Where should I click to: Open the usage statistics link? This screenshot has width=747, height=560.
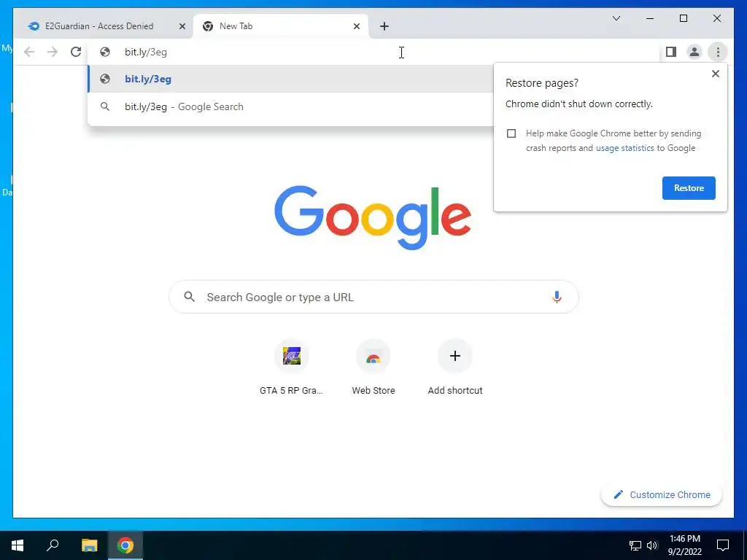(624, 148)
